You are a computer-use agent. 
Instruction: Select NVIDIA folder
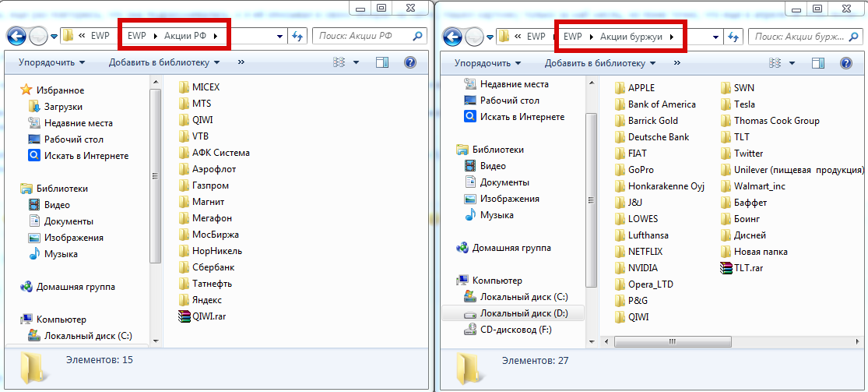[x=637, y=268]
